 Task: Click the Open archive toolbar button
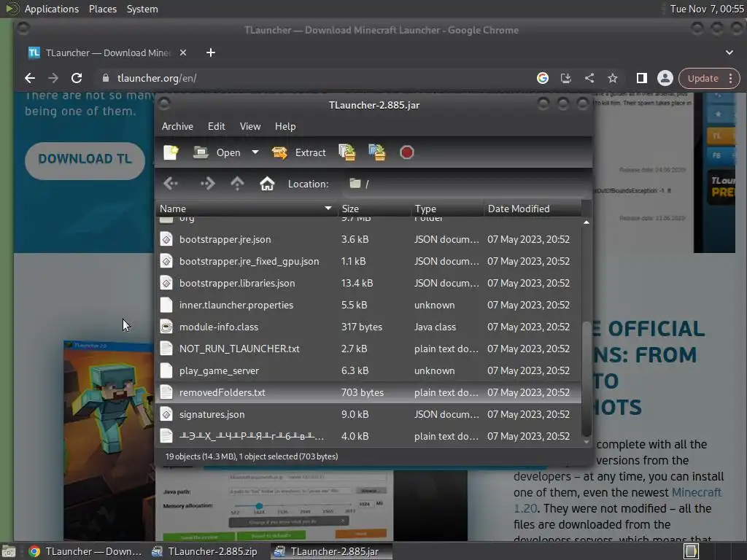point(217,152)
